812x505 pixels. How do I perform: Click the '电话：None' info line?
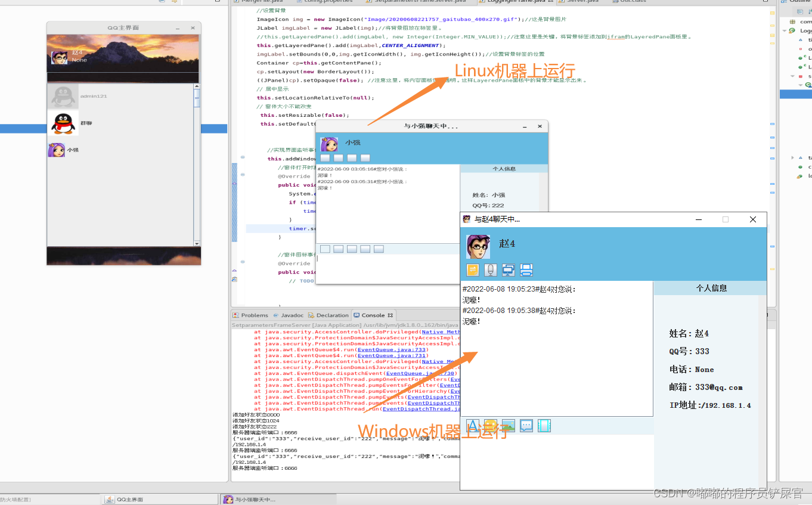point(692,369)
